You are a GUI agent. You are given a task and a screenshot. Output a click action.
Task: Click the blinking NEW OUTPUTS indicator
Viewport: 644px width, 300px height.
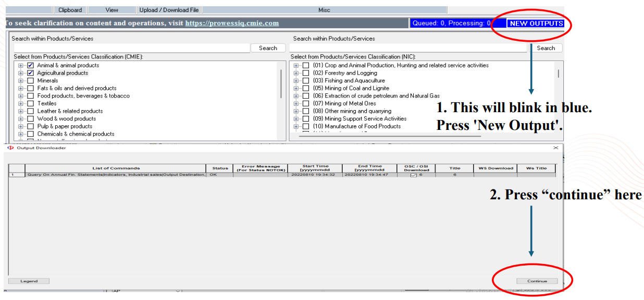click(x=536, y=23)
